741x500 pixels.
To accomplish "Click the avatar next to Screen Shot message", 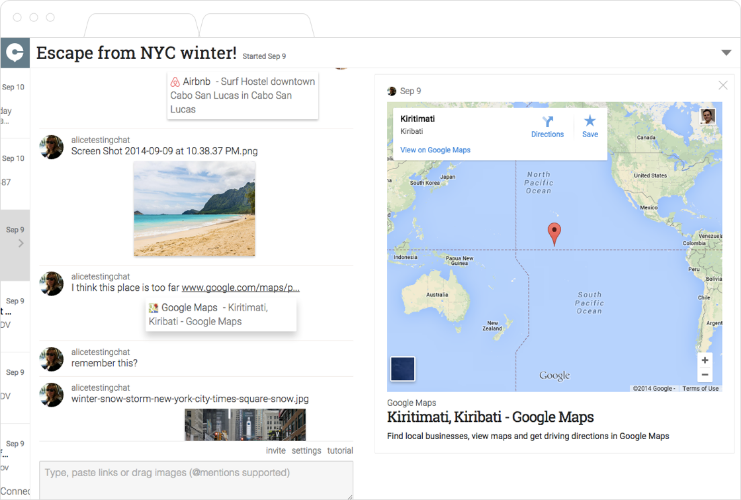I will click(52, 147).
